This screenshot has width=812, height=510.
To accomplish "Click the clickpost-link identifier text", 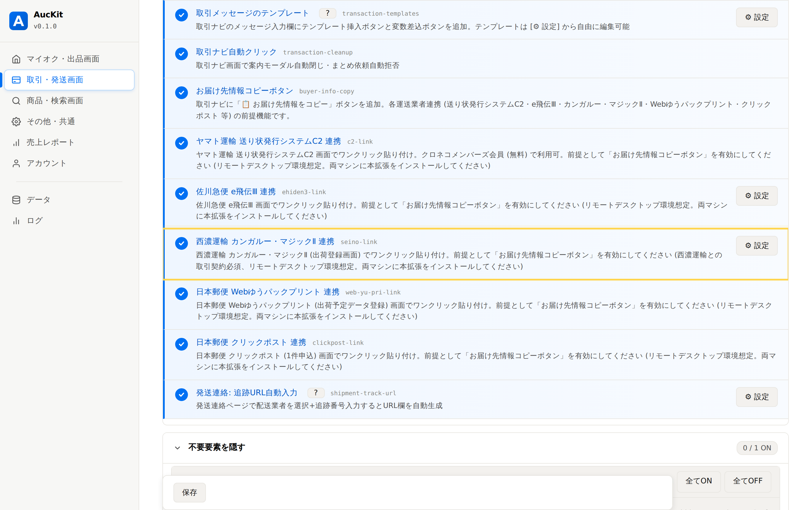I will click(338, 343).
